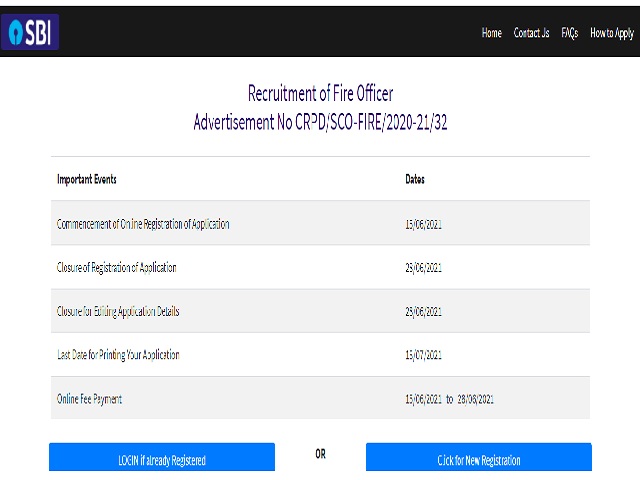Select Closure for Editing Application Details label
Screen dimensions: 640x480
[118, 311]
